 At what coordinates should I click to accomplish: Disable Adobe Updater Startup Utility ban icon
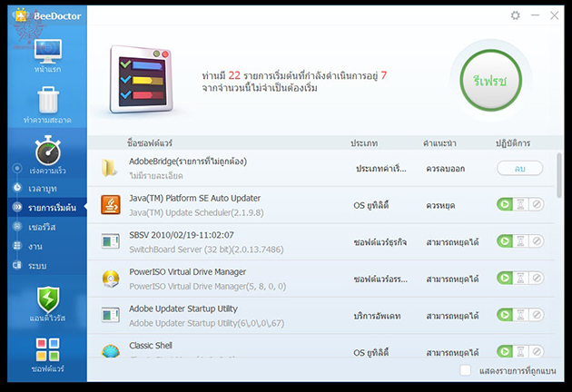coord(537,315)
